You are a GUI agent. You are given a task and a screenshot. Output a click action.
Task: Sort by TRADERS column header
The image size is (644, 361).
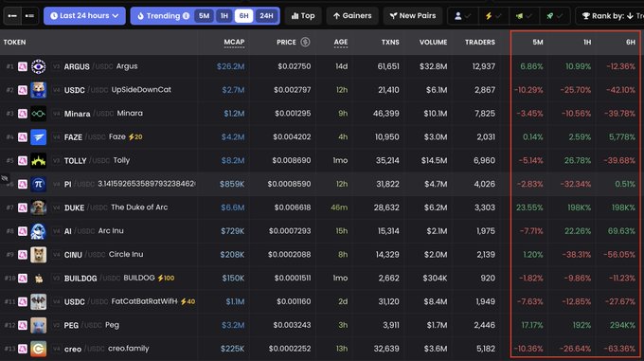(480, 42)
